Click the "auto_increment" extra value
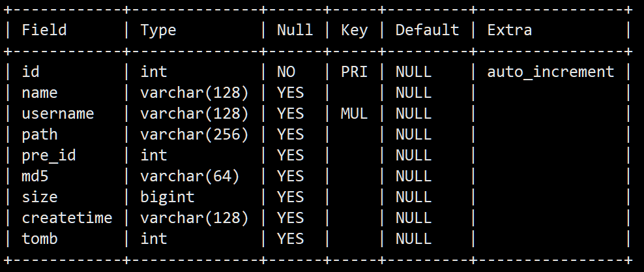Screen dimensions: 644x272 550,72
